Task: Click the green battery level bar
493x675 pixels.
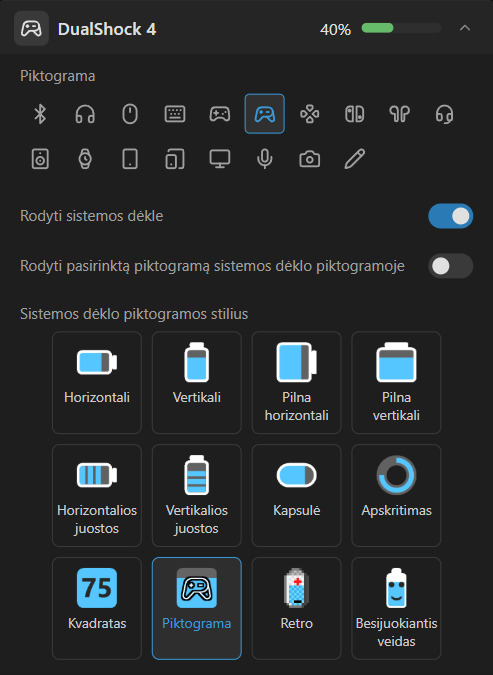Action: [x=401, y=28]
